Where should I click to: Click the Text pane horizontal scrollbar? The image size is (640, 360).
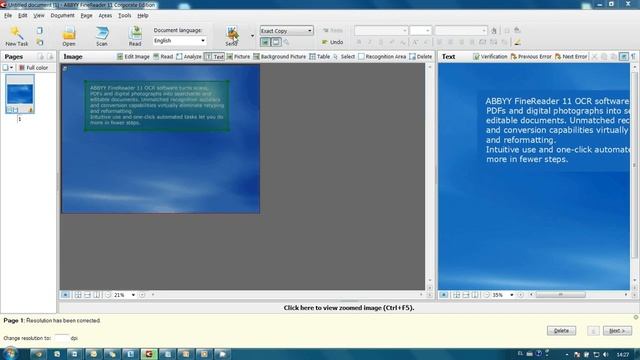pyautogui.click(x=560, y=295)
